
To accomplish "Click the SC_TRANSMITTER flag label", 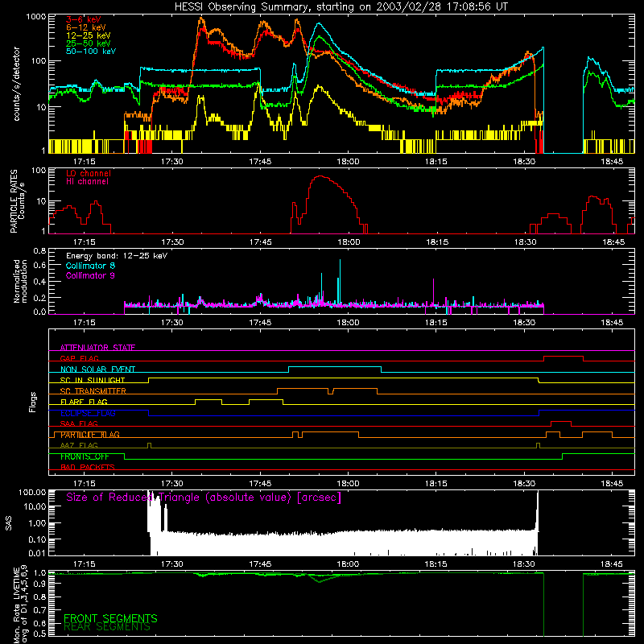I will tap(93, 391).
